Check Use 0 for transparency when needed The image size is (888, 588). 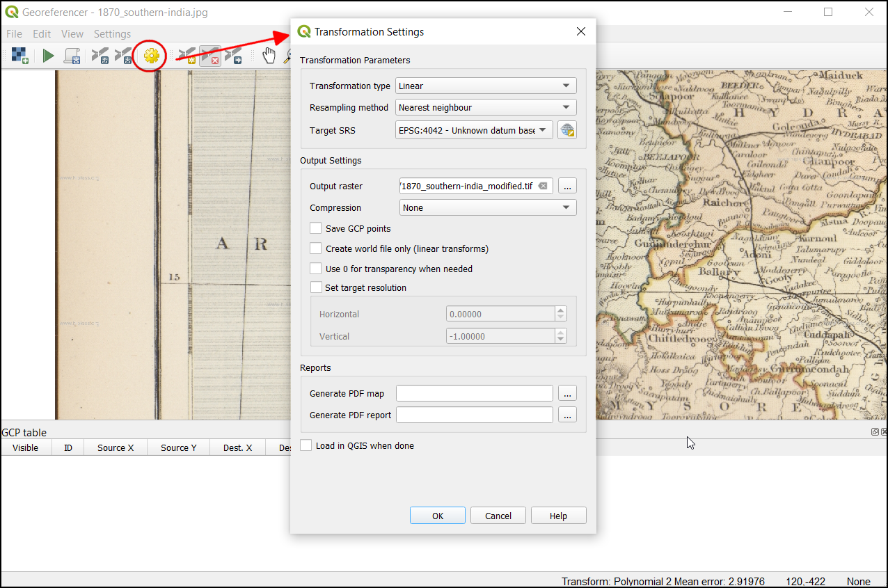click(316, 269)
